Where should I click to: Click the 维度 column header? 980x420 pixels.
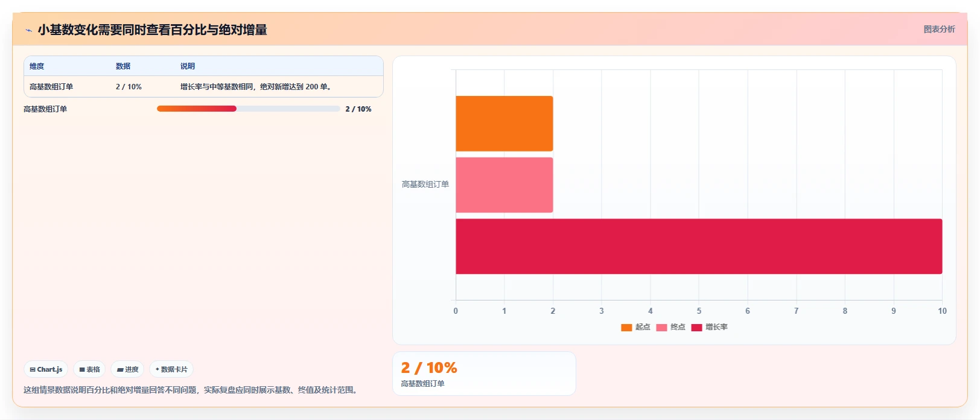point(37,66)
